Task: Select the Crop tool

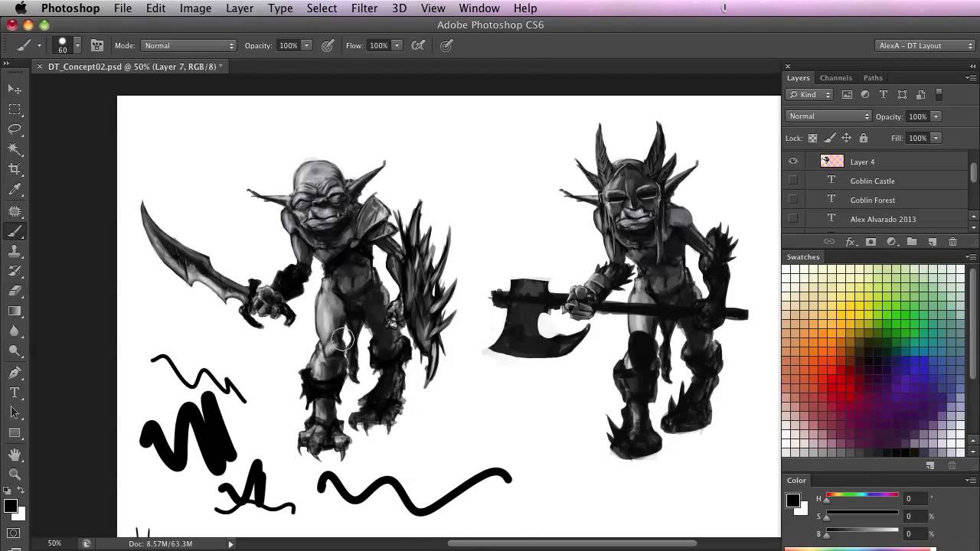Action: click(15, 169)
